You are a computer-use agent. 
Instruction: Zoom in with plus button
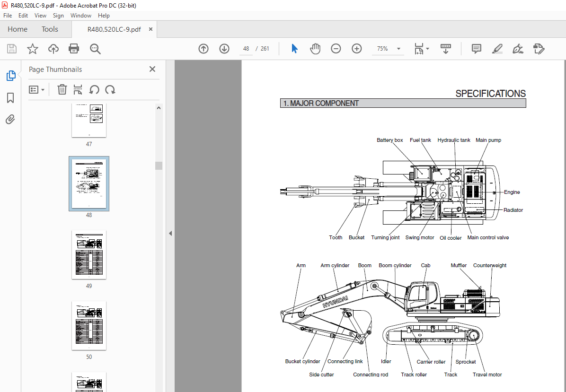(x=357, y=49)
